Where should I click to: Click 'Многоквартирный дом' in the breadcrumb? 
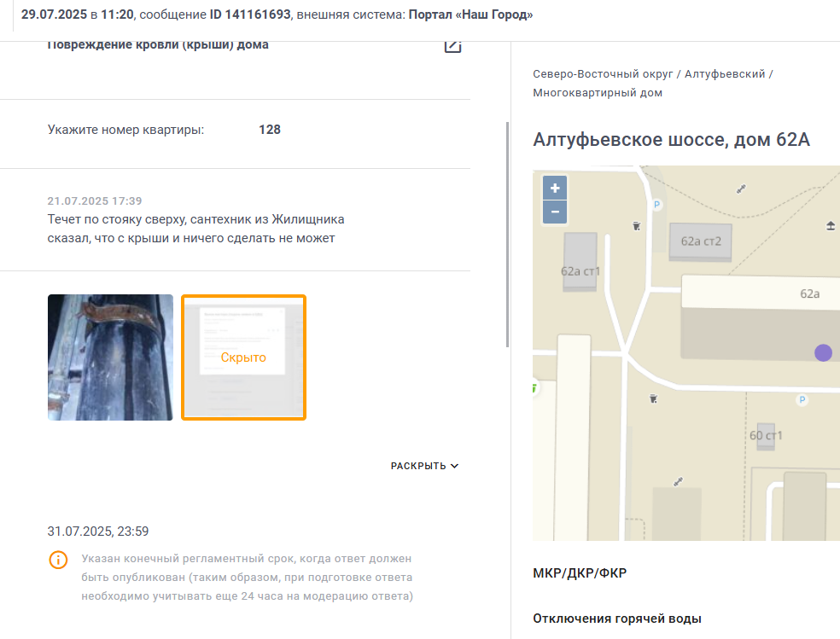pos(598,93)
